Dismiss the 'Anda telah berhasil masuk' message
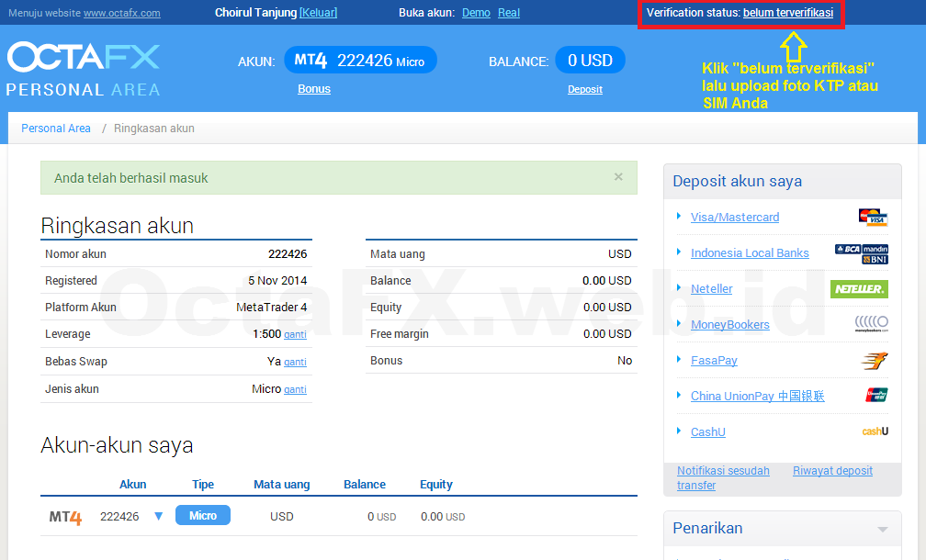The width and height of the screenshot is (926, 560). pos(618,177)
